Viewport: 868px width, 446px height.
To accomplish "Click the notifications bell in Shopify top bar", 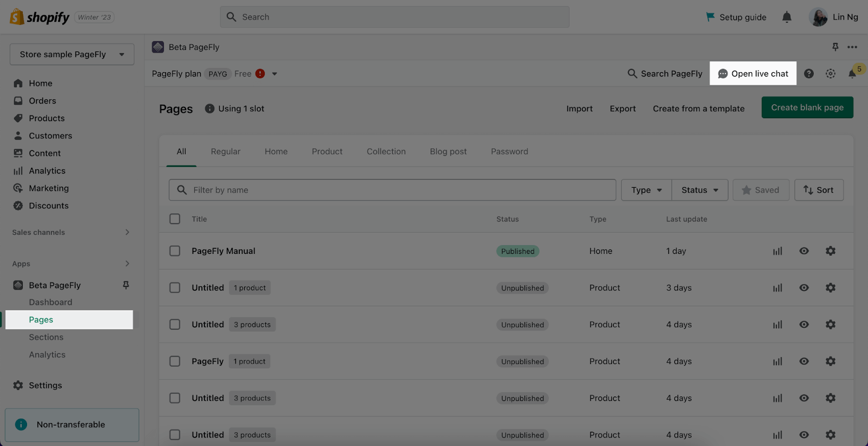I will [x=787, y=17].
